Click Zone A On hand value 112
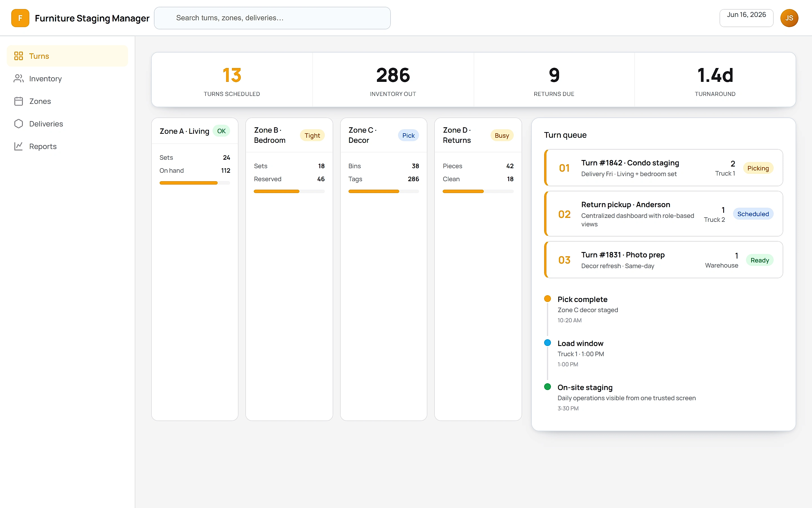This screenshot has width=812, height=508. (x=226, y=170)
